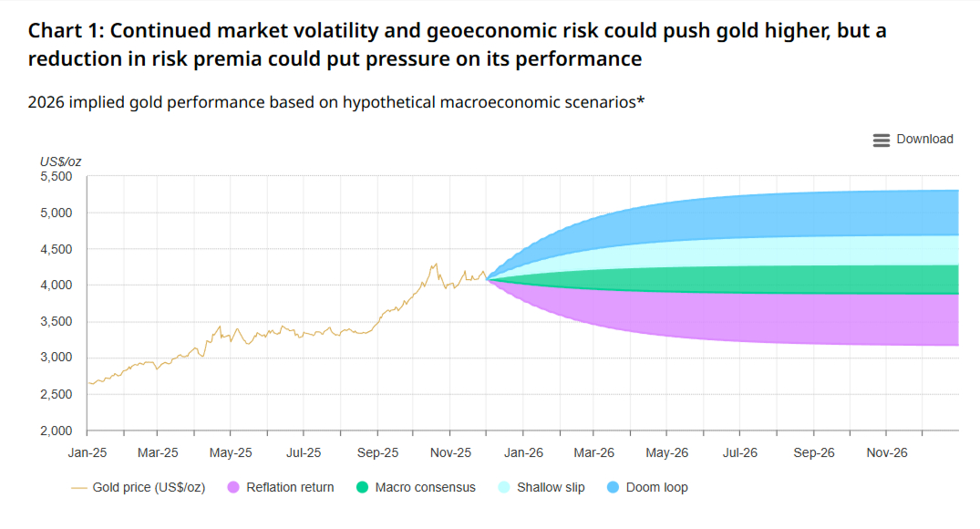Click the green Macro consensus legend dot
Viewport: 980px width, 529px height.
[362, 487]
